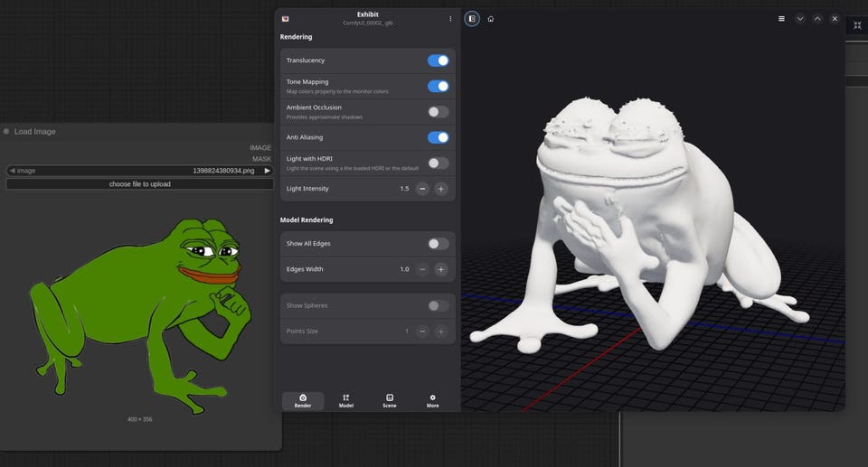The image size is (868, 467).
Task: Decrease Edges Width with minus button
Action: click(x=422, y=269)
